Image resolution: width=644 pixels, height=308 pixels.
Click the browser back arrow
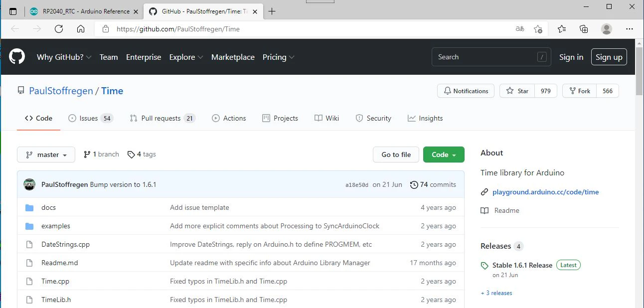click(15, 29)
